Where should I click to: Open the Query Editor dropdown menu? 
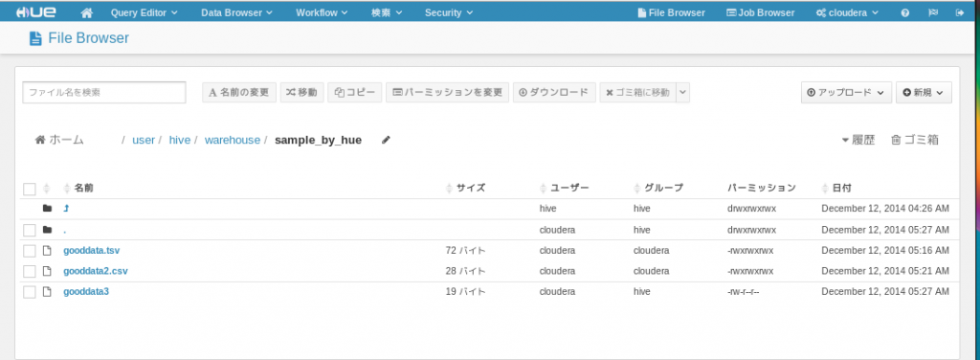144,12
